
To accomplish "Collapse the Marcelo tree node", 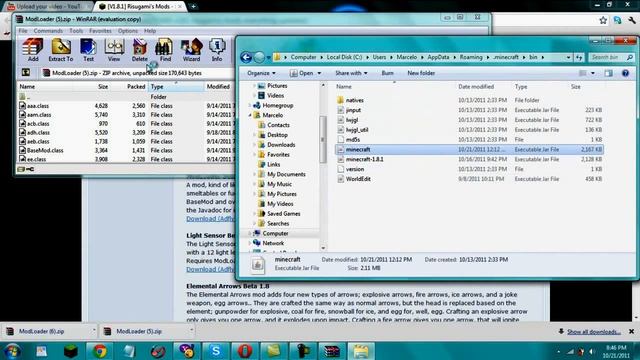I will click(x=250, y=116).
